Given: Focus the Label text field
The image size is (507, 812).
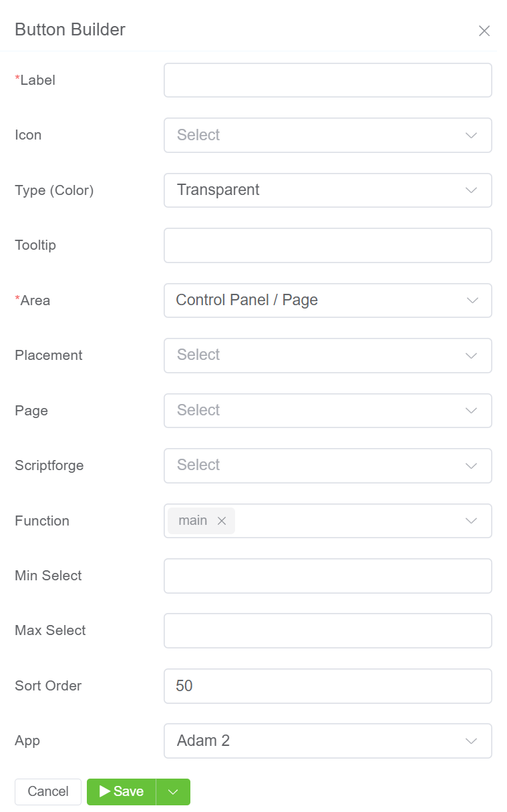Looking at the screenshot, I should (327, 80).
